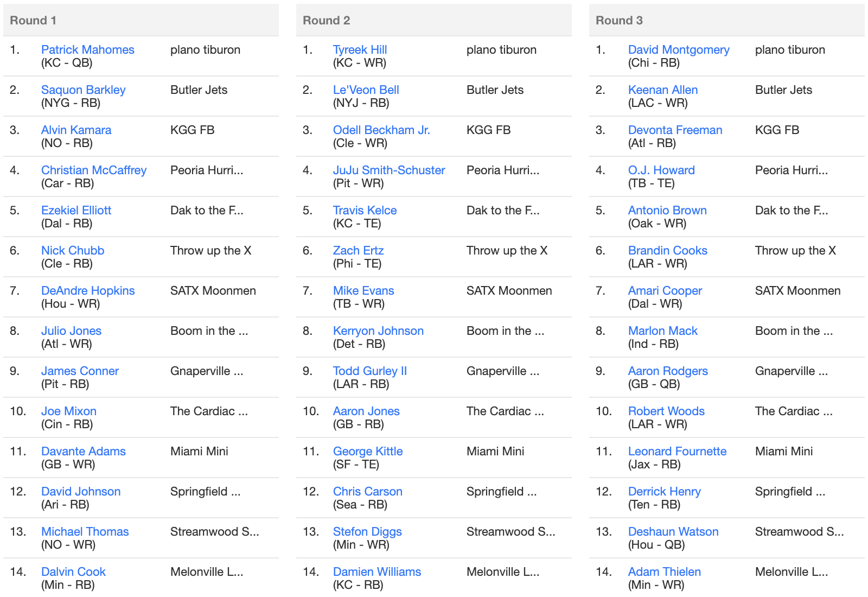Open the Saquon Barkley link

[x=83, y=90]
